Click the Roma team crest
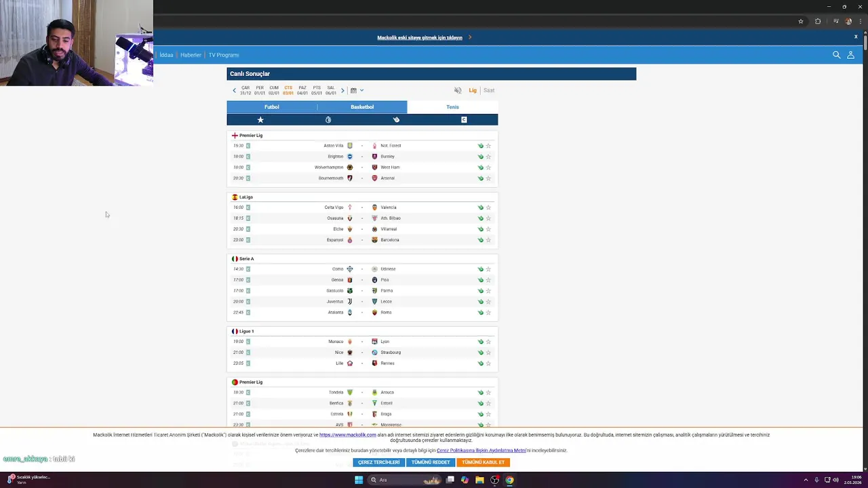This screenshot has width=868, height=488. click(374, 312)
